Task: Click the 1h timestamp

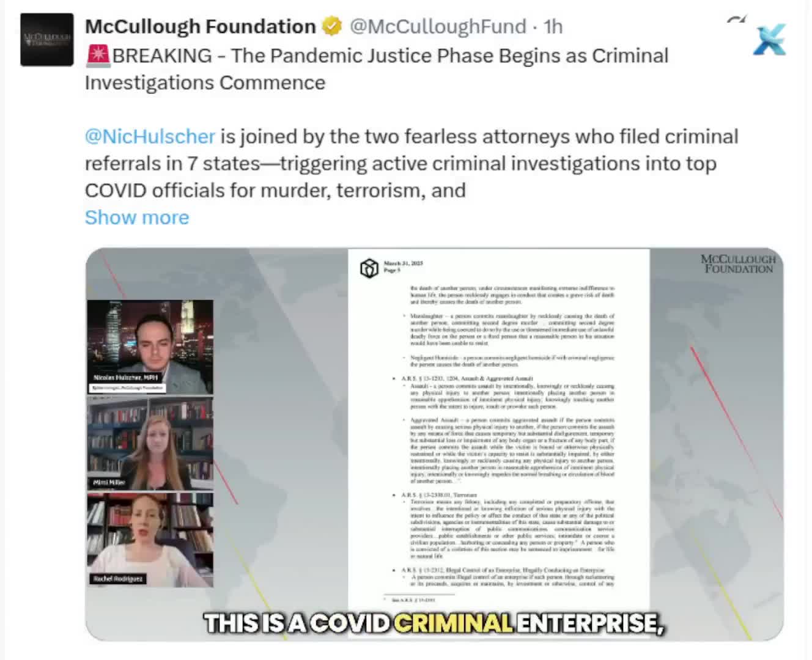Action: point(553,26)
